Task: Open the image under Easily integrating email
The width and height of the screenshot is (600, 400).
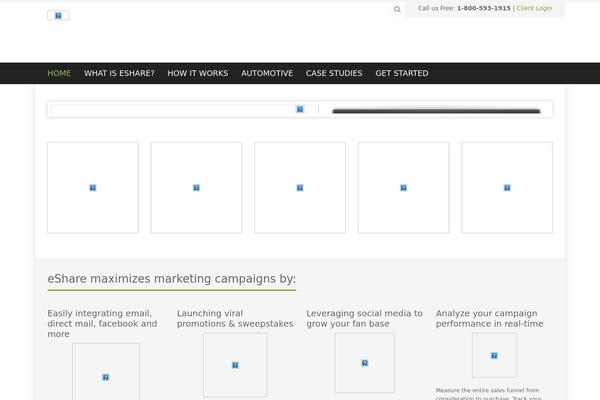Action: tap(106, 372)
